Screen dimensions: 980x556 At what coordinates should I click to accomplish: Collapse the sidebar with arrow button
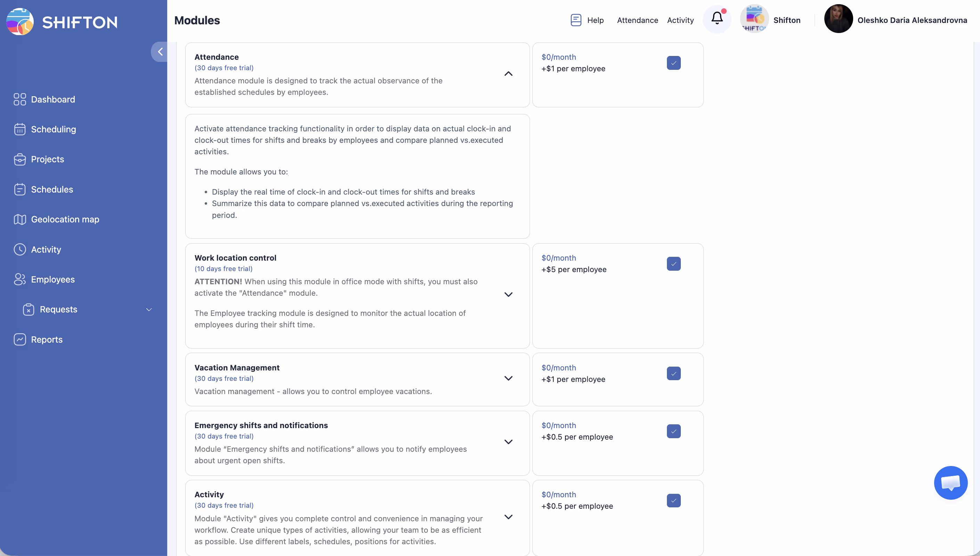point(160,51)
